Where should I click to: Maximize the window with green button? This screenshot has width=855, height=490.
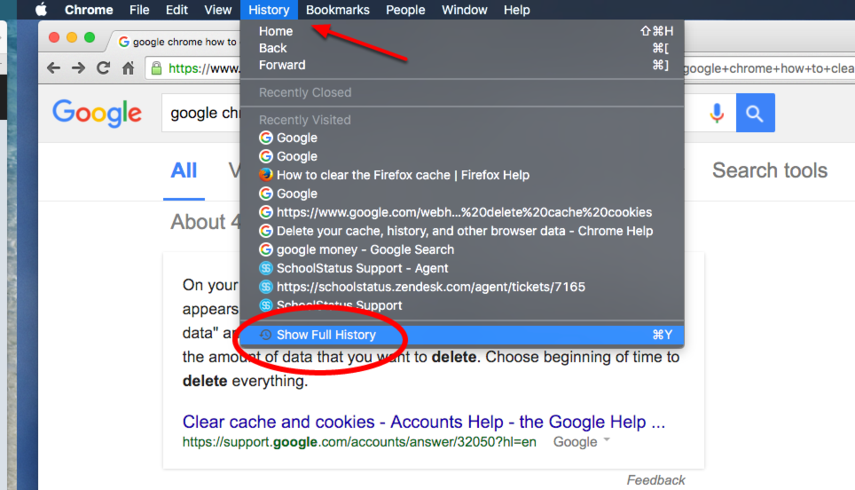89,37
